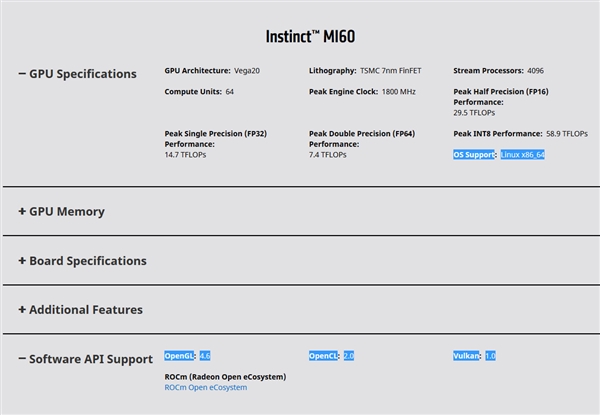Click the highlighted Vulkan label

[x=468, y=356]
